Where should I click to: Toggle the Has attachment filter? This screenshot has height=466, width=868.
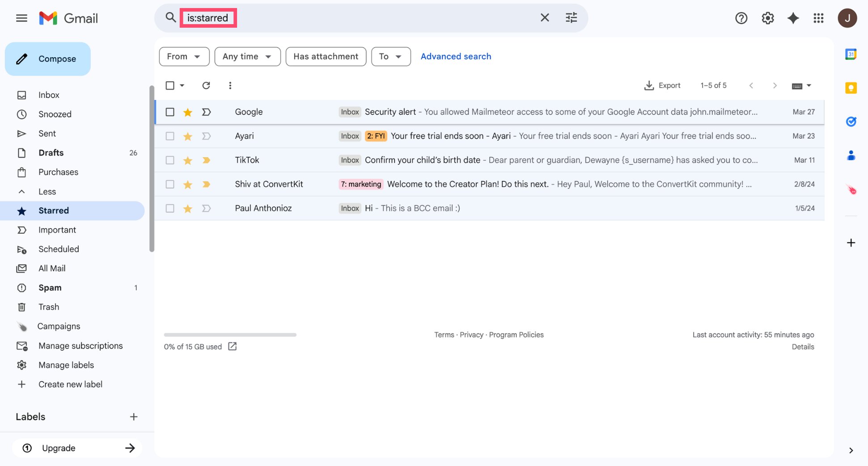pos(326,56)
